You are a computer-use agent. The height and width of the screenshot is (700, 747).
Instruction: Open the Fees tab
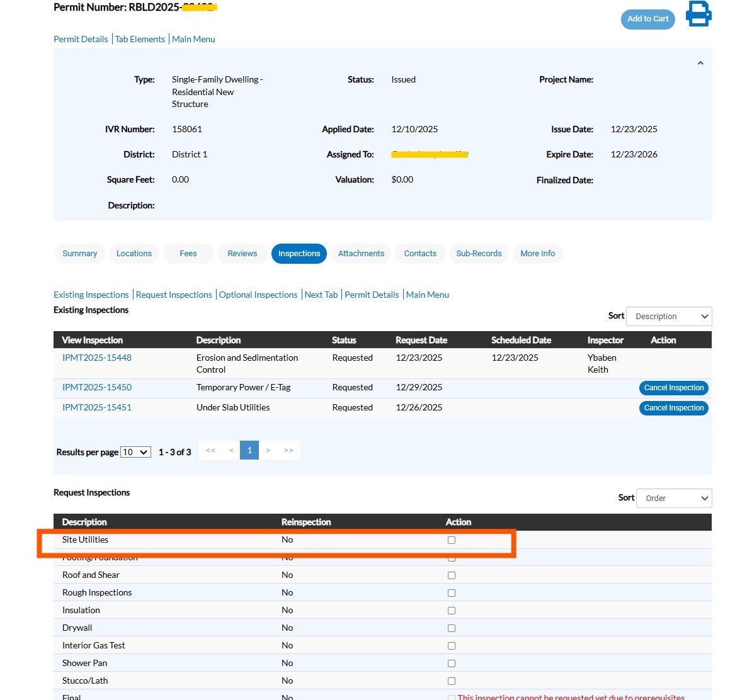(188, 254)
